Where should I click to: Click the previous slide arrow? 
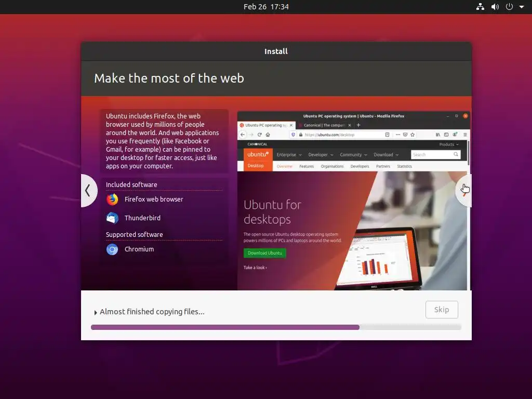(88, 190)
